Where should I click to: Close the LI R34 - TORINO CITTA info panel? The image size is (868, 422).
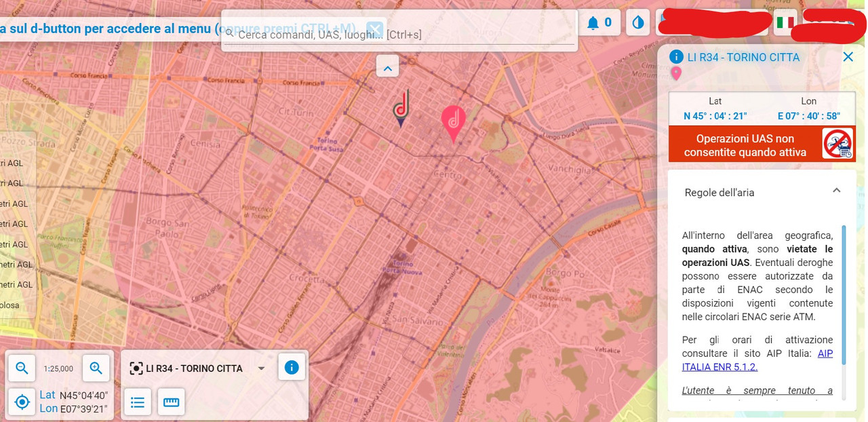tap(848, 57)
